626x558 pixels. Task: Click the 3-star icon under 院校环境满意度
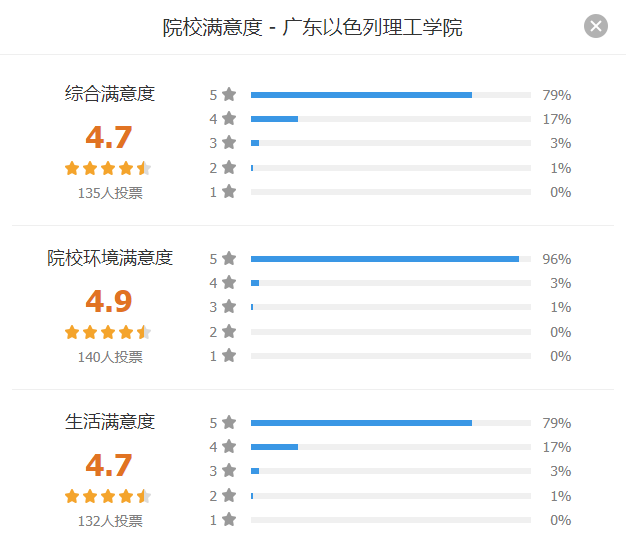pos(229,307)
